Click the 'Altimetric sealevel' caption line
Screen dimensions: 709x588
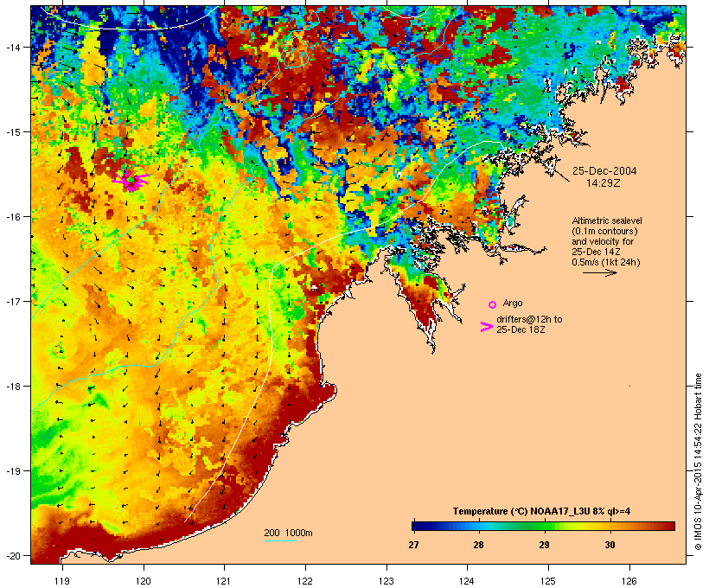pos(607,220)
